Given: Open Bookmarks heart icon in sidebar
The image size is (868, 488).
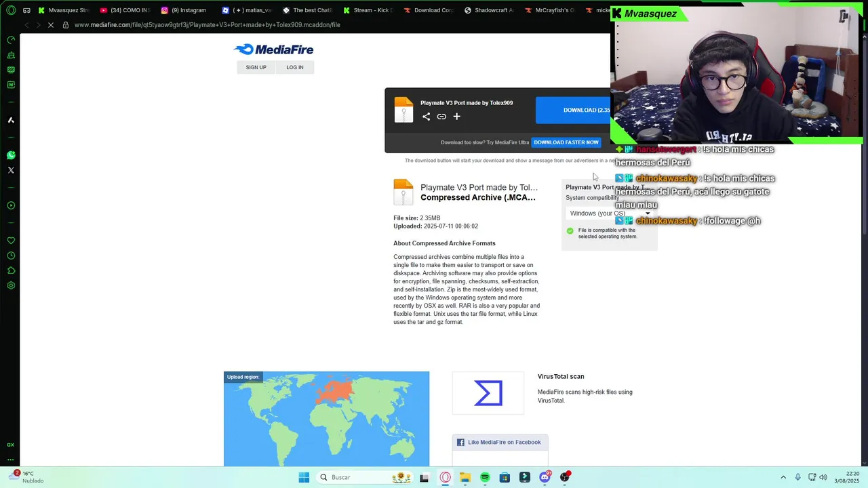Looking at the screenshot, I should 11,241.
